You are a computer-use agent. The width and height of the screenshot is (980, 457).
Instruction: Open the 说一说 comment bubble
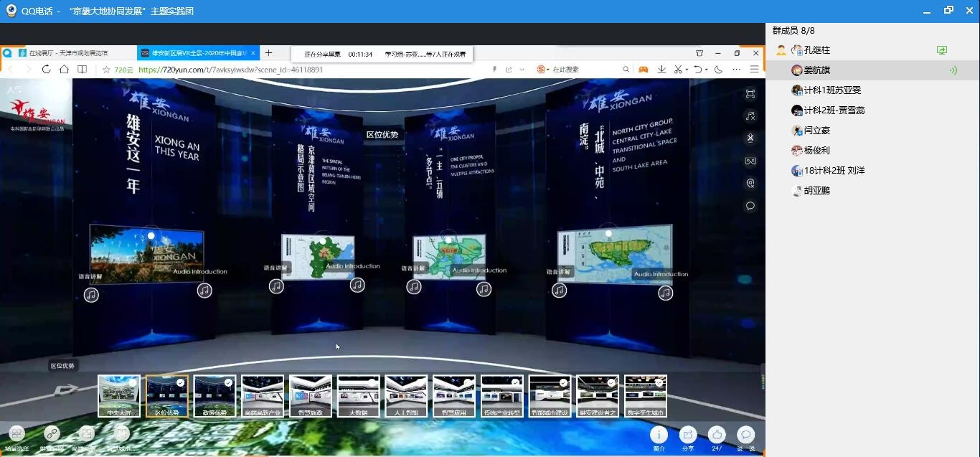(x=746, y=434)
